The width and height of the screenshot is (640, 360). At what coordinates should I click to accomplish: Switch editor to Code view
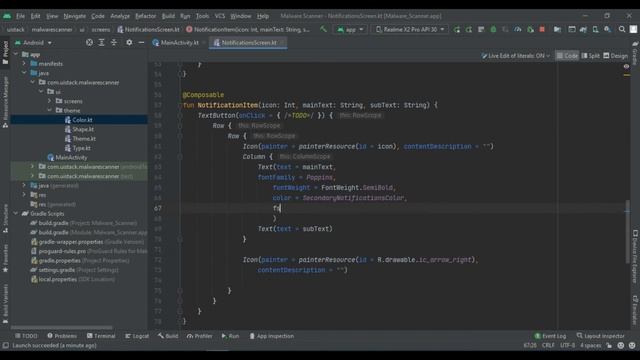tap(567, 56)
